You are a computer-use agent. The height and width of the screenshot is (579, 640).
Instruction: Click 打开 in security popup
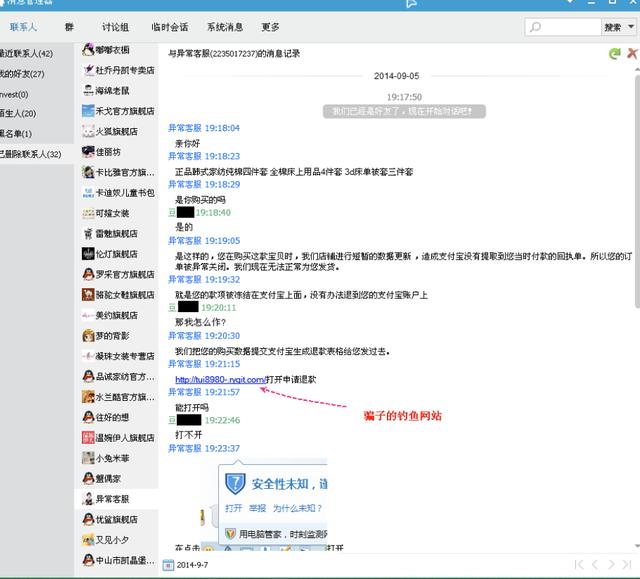pos(234,508)
